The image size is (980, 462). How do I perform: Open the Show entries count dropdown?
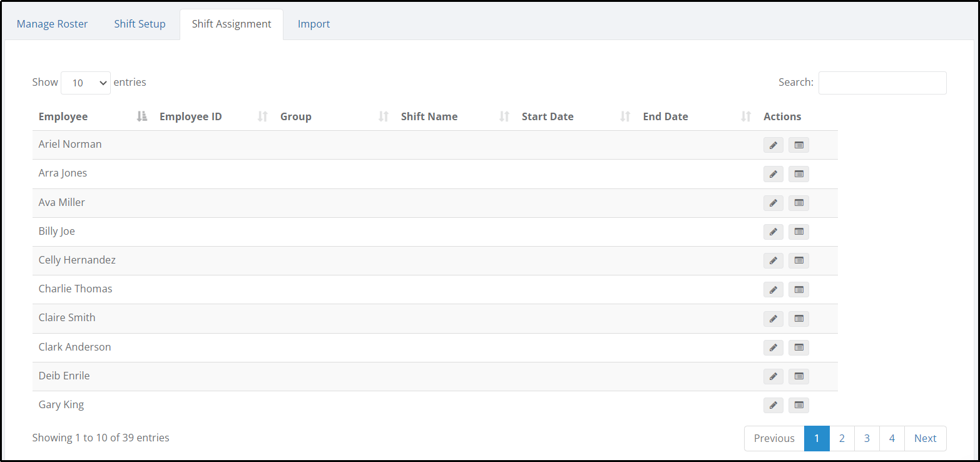coord(86,83)
